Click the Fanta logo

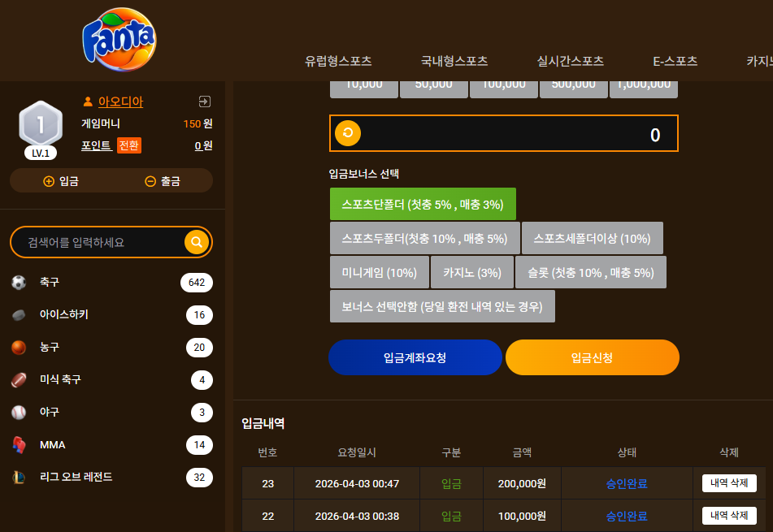point(119,40)
